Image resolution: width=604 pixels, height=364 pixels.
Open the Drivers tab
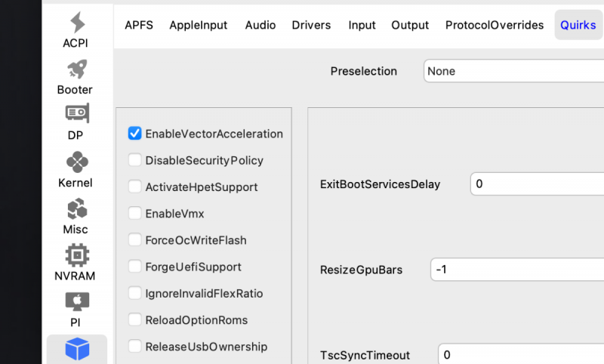click(311, 25)
